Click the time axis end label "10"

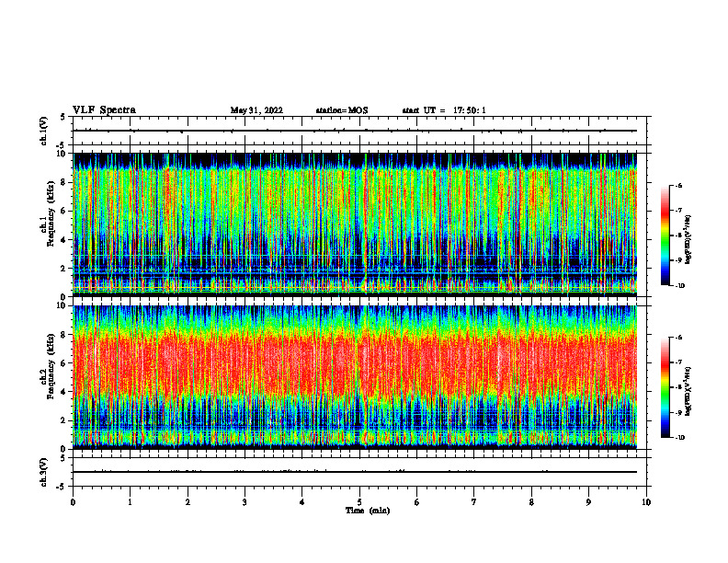pyautogui.click(x=646, y=502)
